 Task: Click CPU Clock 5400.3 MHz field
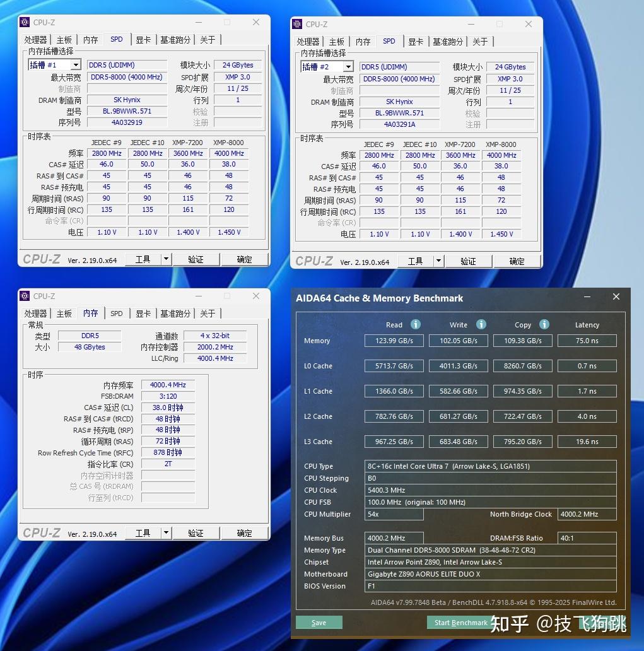click(x=490, y=490)
